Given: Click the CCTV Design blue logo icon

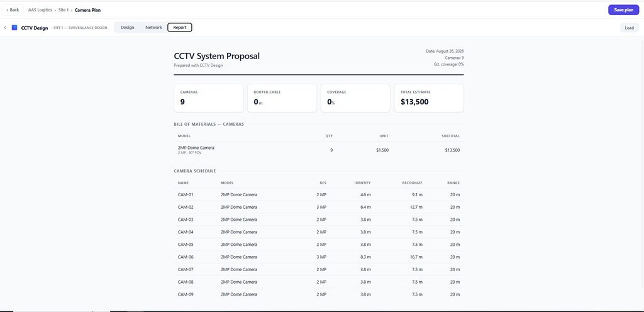Looking at the screenshot, I should [14, 28].
